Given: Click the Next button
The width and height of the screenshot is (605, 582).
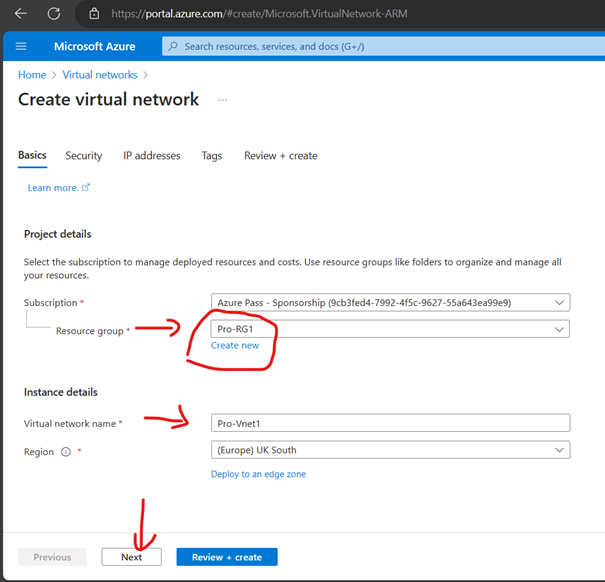Looking at the screenshot, I should [x=132, y=557].
